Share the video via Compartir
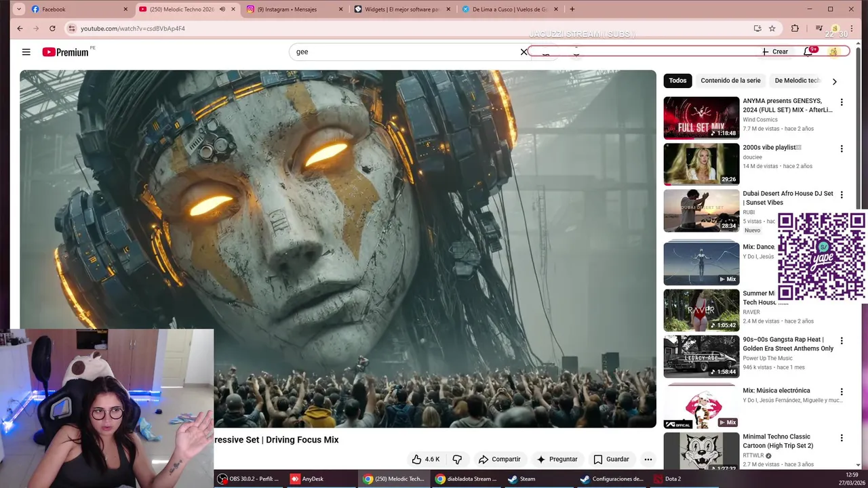 (x=499, y=460)
